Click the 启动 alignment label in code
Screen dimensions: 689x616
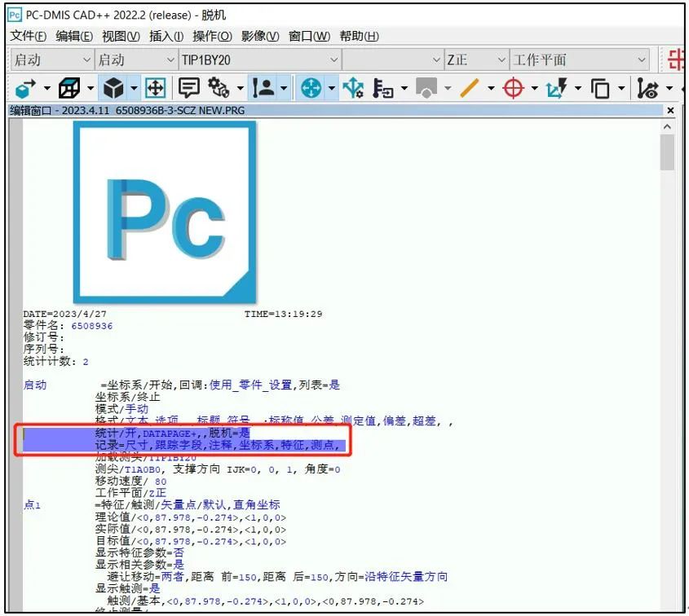tap(35, 385)
